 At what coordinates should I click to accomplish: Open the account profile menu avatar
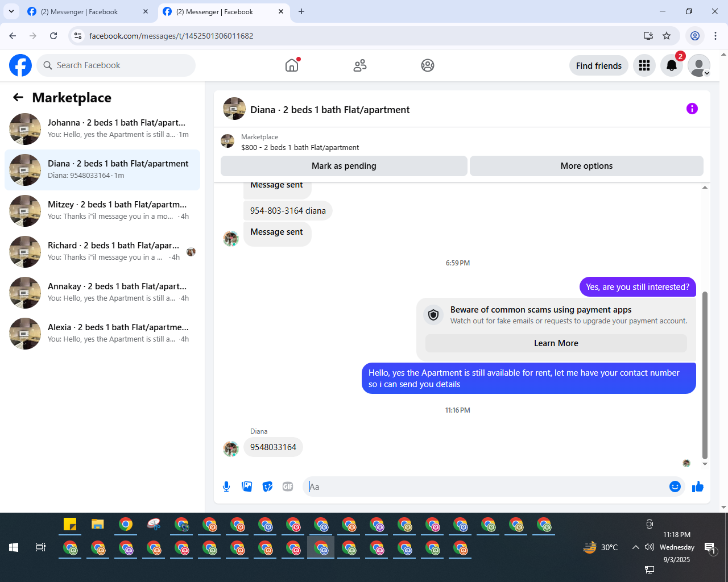click(x=699, y=65)
